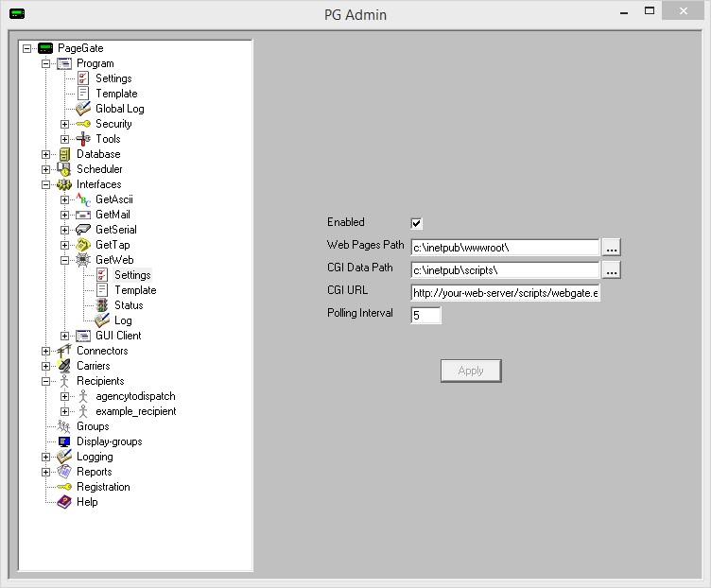The width and height of the screenshot is (711, 588).
Task: Expand the Tools node
Action: tap(65, 139)
